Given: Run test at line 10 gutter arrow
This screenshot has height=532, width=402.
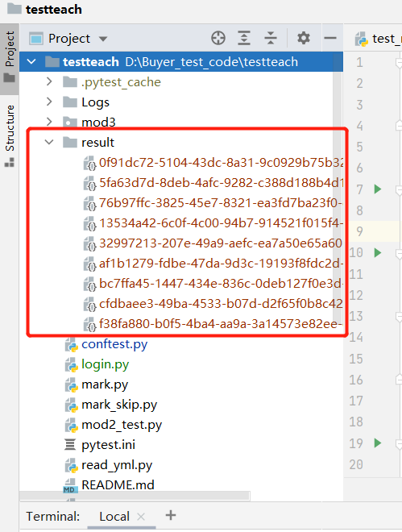Looking at the screenshot, I should click(x=378, y=253).
